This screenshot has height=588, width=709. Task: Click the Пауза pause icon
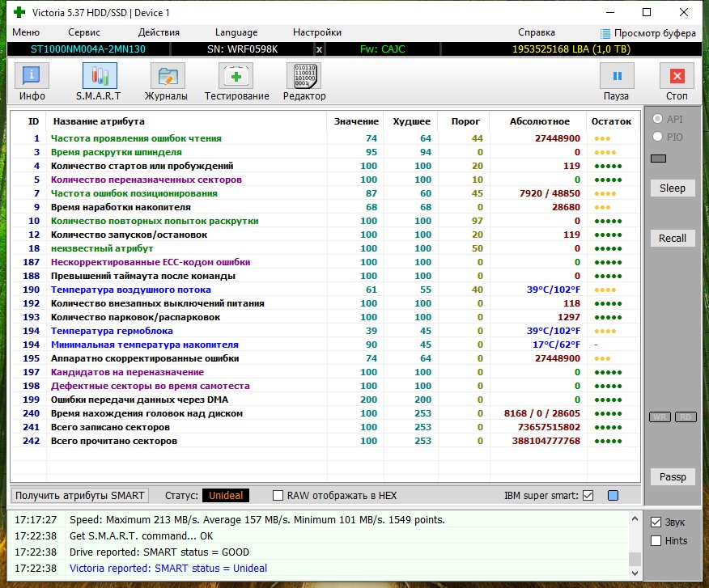pos(618,75)
